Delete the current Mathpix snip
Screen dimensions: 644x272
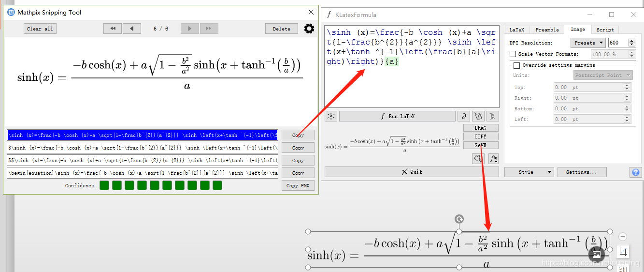(x=281, y=29)
